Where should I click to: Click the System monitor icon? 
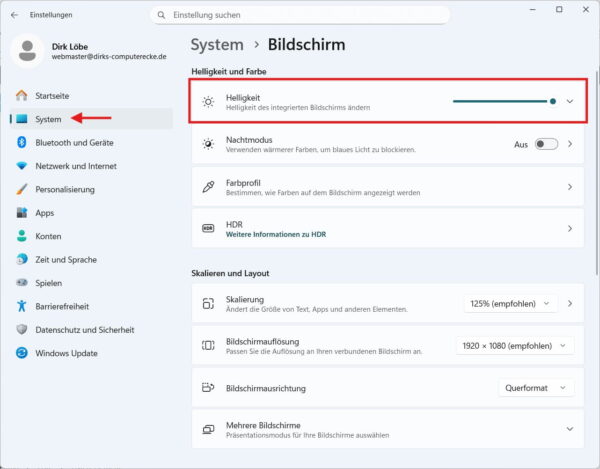(x=22, y=119)
